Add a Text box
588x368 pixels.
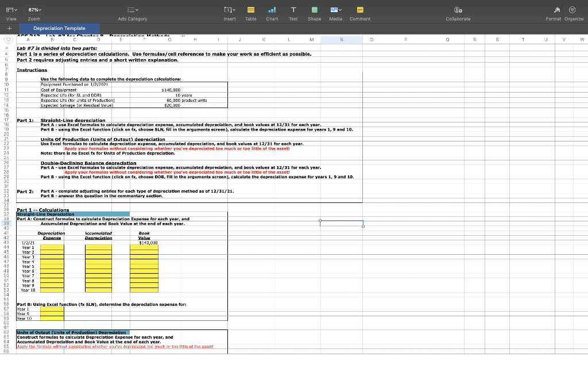click(x=293, y=10)
